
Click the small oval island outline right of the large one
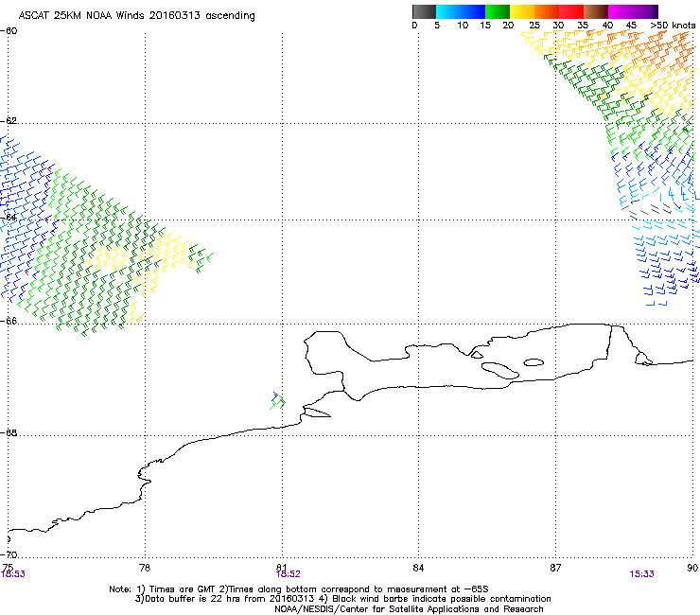coord(534,362)
